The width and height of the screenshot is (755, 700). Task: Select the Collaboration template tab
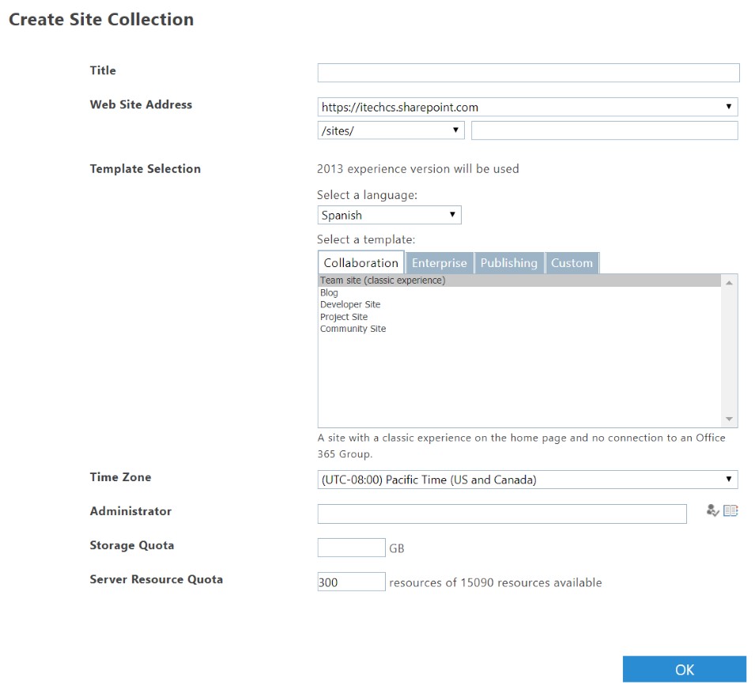tap(361, 262)
